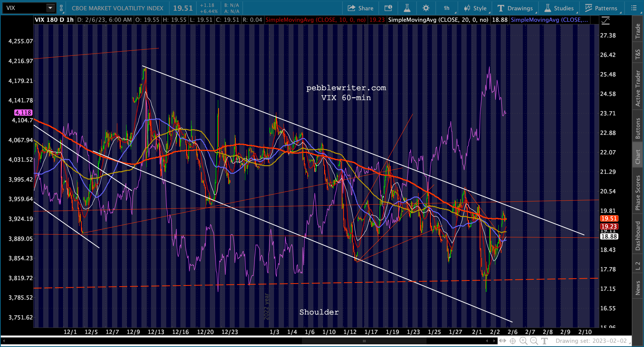Viewport: 644px width, 347px height.
Task: Click the purple SimpleMovingAvg study label
Action: [549, 20]
